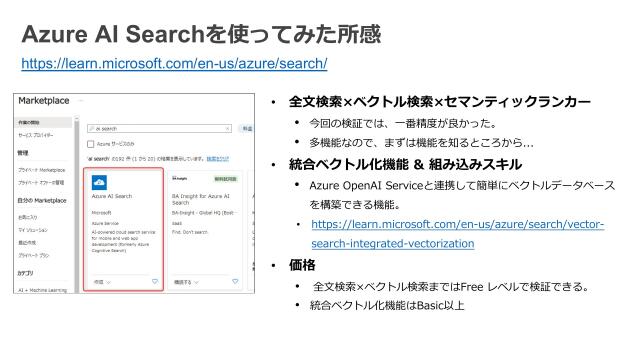Select サービス プロバイダー in sidebar

pos(36,135)
